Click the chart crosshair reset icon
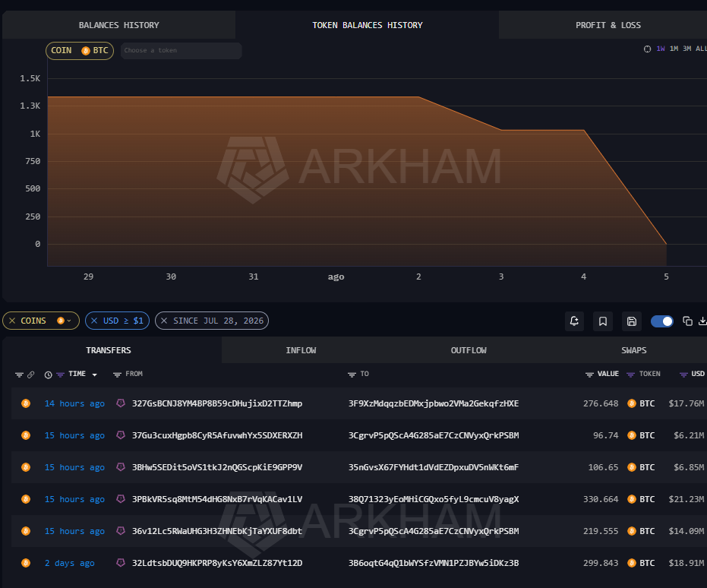This screenshot has height=588, width=707. 647,49
